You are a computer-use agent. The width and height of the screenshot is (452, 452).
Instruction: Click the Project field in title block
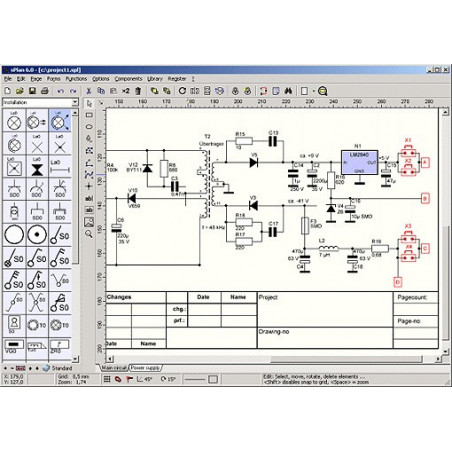pos(325,309)
